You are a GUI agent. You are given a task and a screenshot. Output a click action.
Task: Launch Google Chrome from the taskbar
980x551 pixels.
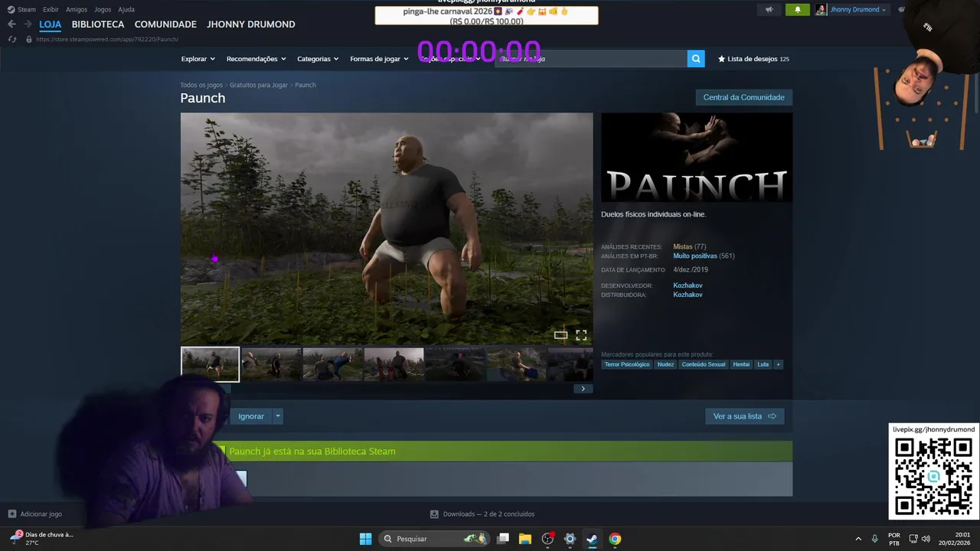click(x=615, y=539)
